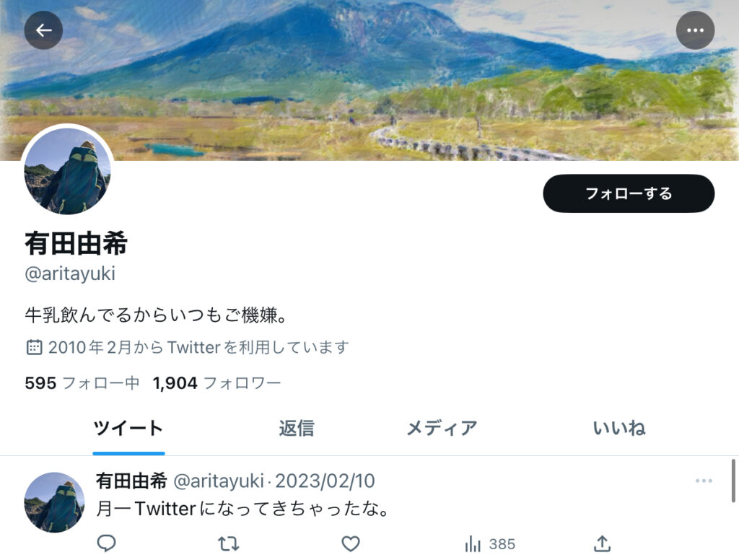The width and height of the screenshot is (739, 560).
Task: Go back using the arrow icon
Action: point(43,30)
